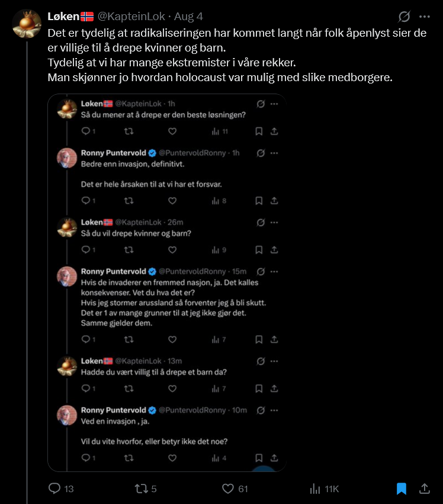Click the Ronny Puntervold name at 15m reply

[114, 271]
